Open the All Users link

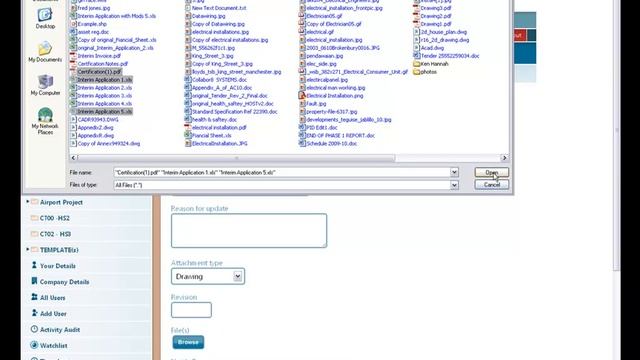tap(53, 298)
